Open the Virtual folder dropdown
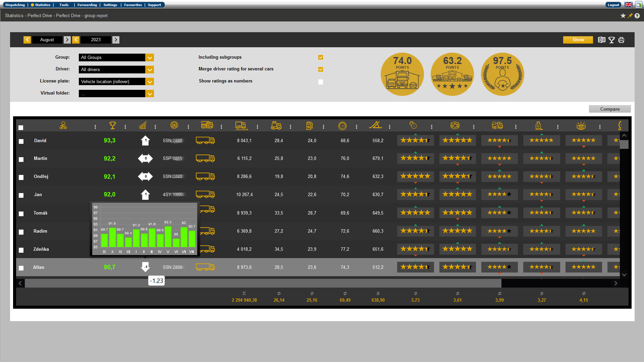 pyautogui.click(x=150, y=94)
